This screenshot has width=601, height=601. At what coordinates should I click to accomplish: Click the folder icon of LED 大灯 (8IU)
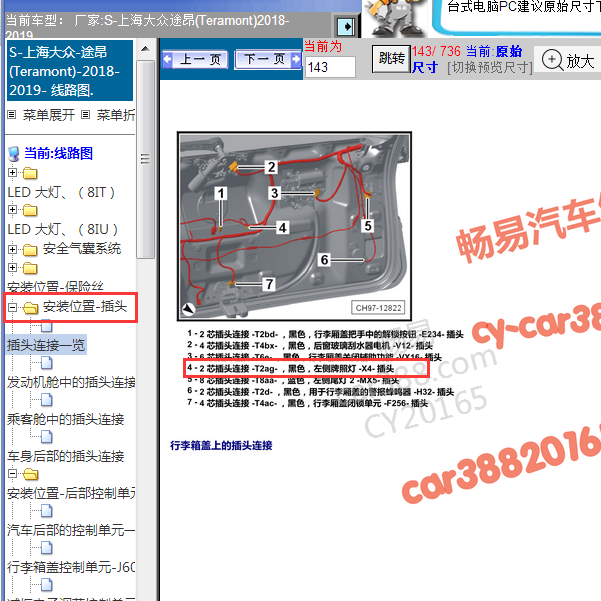[x=30, y=210]
